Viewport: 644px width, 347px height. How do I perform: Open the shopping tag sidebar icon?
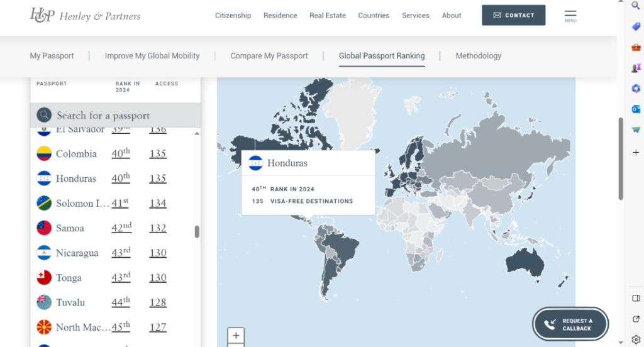[636, 26]
